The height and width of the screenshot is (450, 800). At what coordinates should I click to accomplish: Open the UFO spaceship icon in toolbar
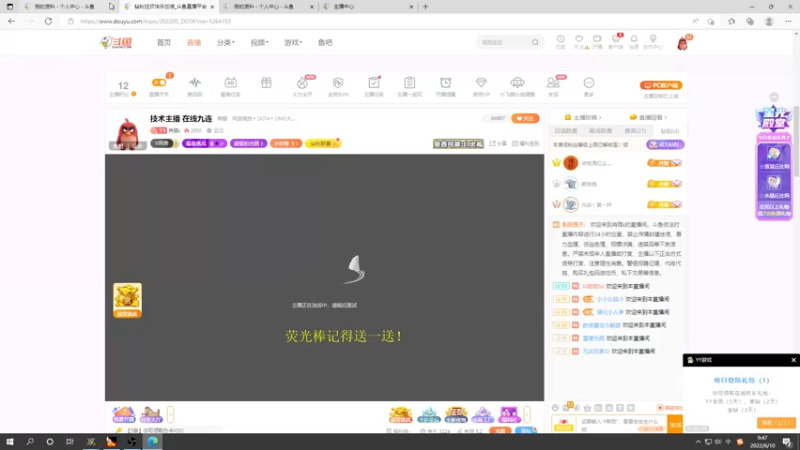517,86
